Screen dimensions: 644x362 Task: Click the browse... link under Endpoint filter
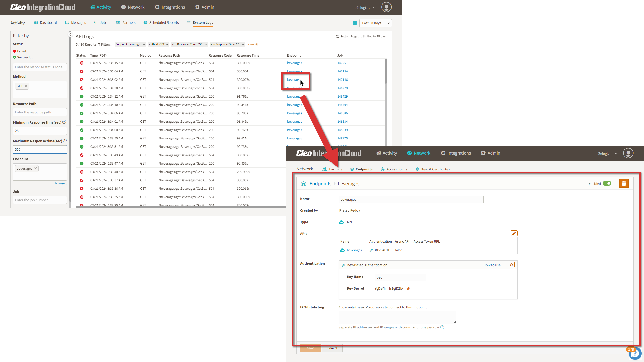pyautogui.click(x=61, y=183)
